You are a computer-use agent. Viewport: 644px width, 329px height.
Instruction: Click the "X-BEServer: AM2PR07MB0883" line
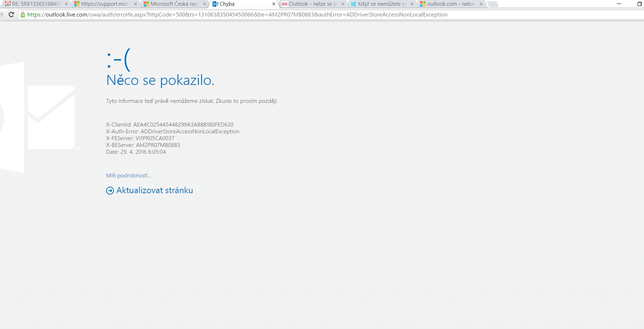pyautogui.click(x=143, y=145)
